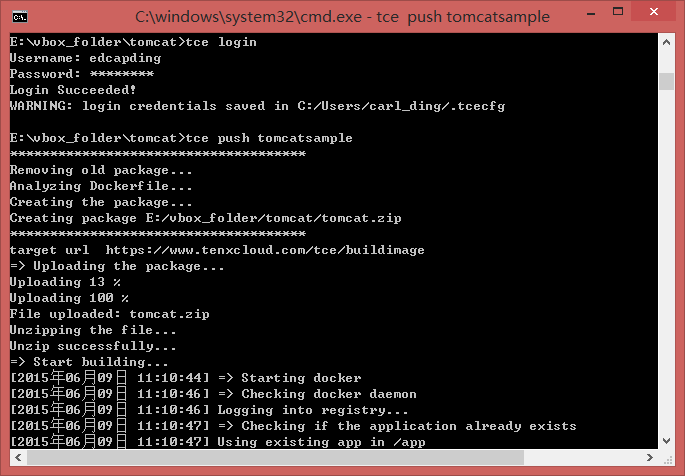The image size is (685, 476).
Task: Click the window resize grip corner
Action: 667,458
